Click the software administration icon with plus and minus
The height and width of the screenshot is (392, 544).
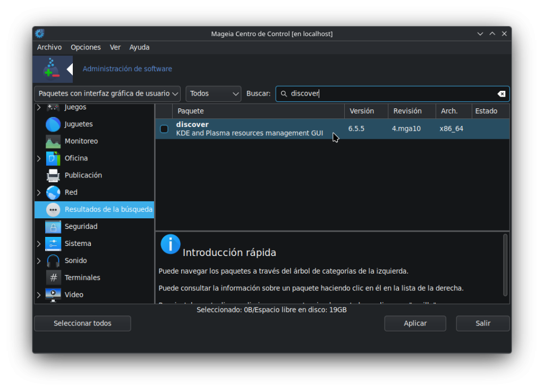pyautogui.click(x=52, y=69)
